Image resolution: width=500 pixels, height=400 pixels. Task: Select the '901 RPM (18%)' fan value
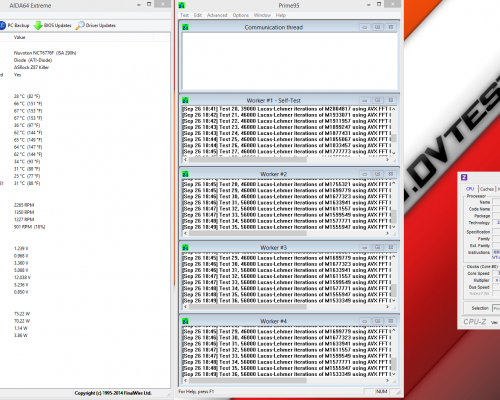29,227
